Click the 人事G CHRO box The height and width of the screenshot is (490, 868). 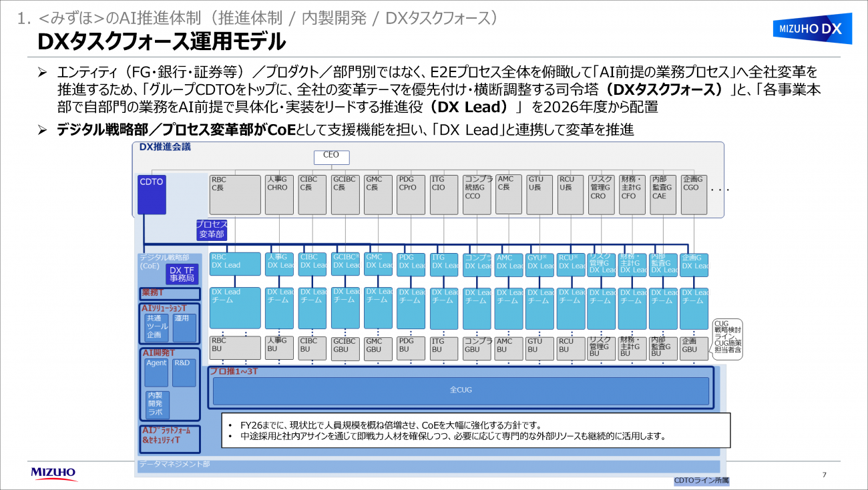[279, 195]
